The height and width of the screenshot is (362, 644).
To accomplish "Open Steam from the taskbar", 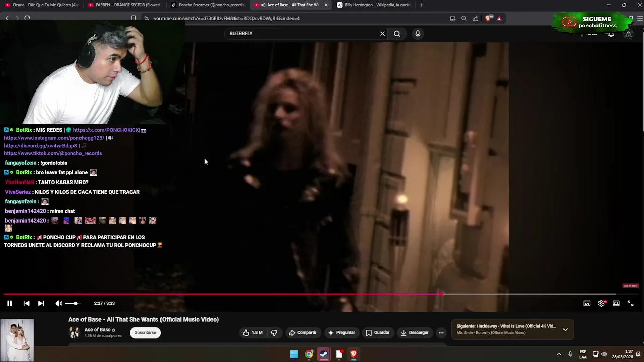I will click(x=324, y=354).
